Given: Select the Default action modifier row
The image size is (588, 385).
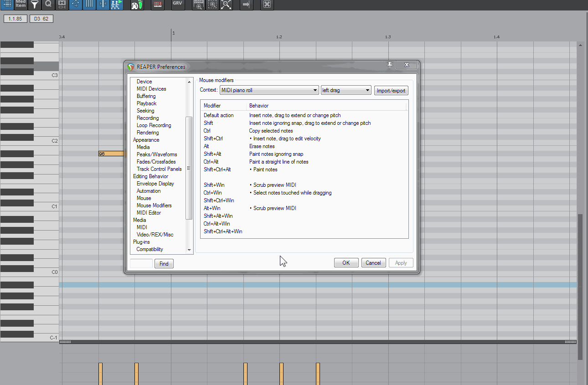Looking at the screenshot, I should 304,115.
